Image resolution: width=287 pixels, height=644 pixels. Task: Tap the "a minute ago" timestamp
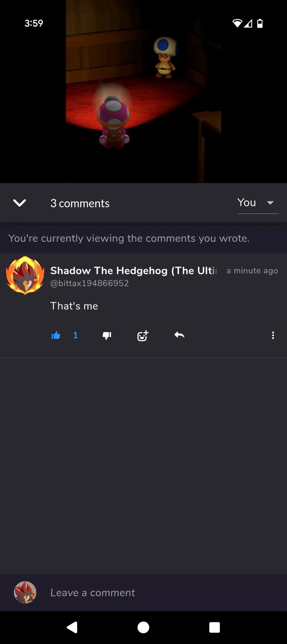coord(252,271)
